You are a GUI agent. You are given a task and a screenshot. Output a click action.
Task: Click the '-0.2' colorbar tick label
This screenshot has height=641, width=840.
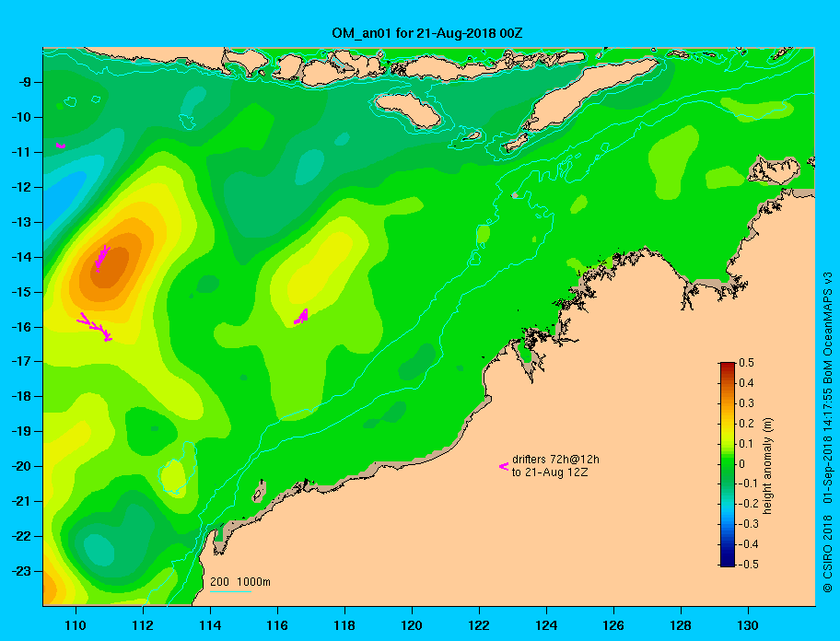pos(749,504)
